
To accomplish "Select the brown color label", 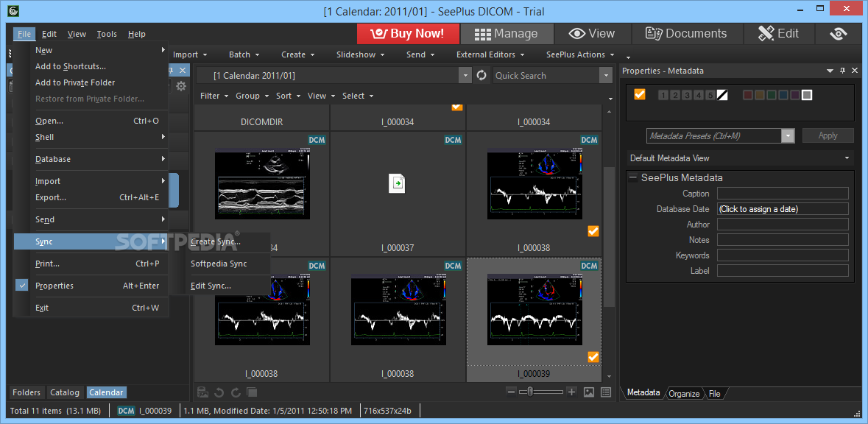I will tap(760, 95).
